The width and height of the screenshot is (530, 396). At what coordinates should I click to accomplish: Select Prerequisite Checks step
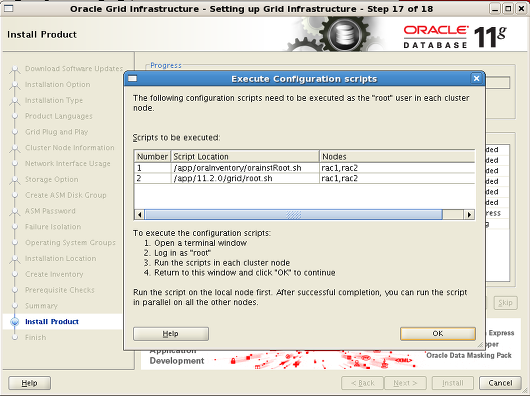[59, 290]
